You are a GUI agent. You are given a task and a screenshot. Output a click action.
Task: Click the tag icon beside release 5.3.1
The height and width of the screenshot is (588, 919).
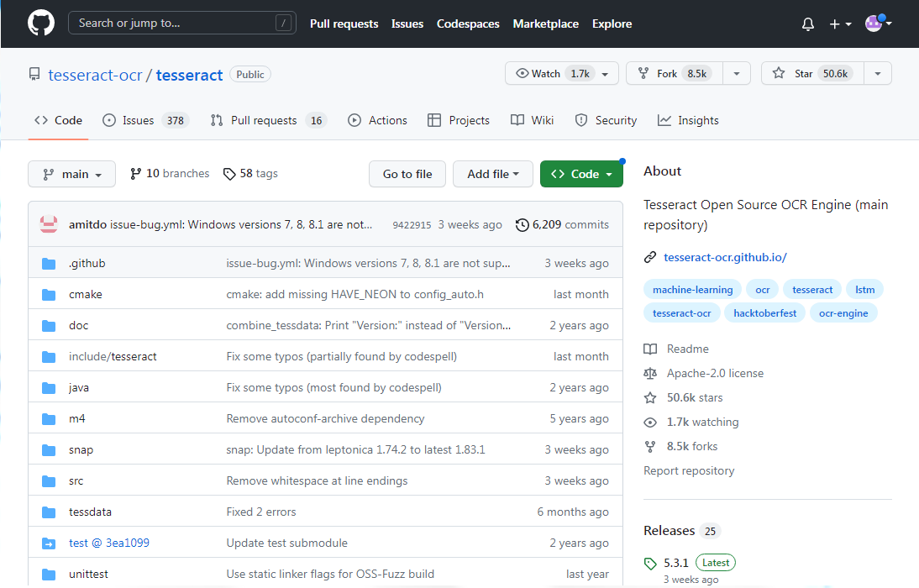click(x=650, y=564)
